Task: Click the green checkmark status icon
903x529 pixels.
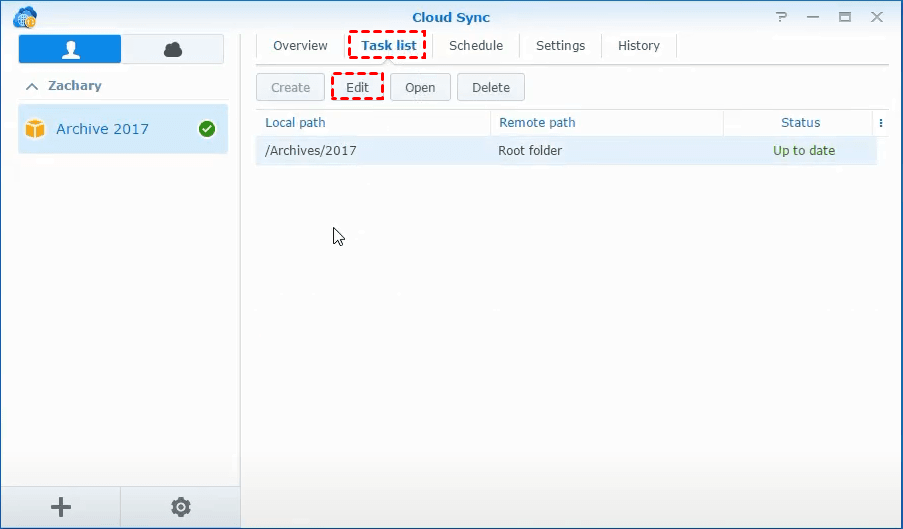Action: pyautogui.click(x=207, y=129)
